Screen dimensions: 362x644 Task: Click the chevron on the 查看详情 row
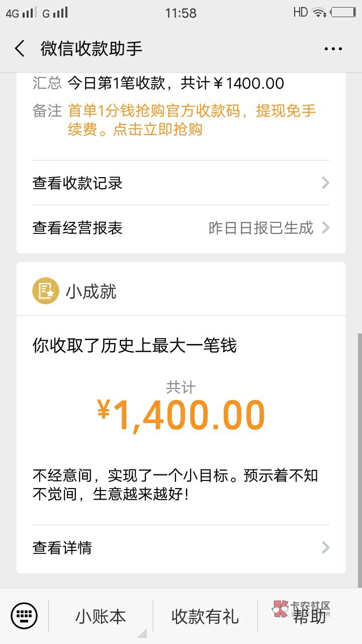pyautogui.click(x=325, y=547)
